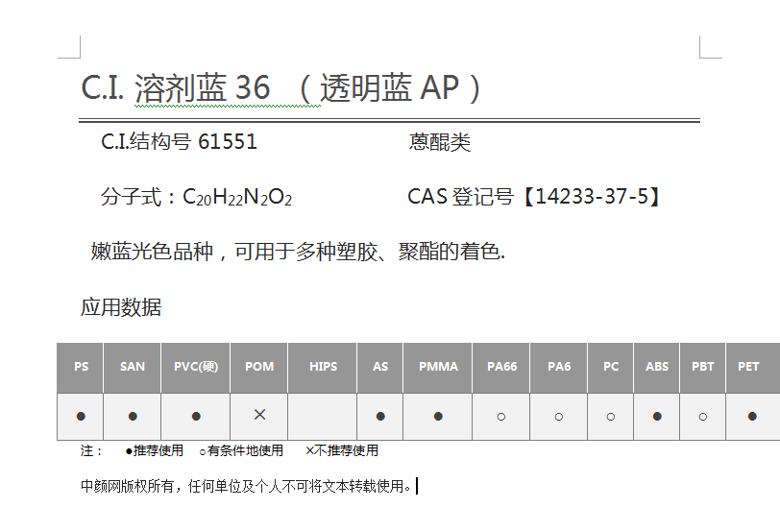Click the CAS 登记号 14233-37-5 text
Image resolution: width=780 pixels, height=532 pixels.
pos(534,197)
